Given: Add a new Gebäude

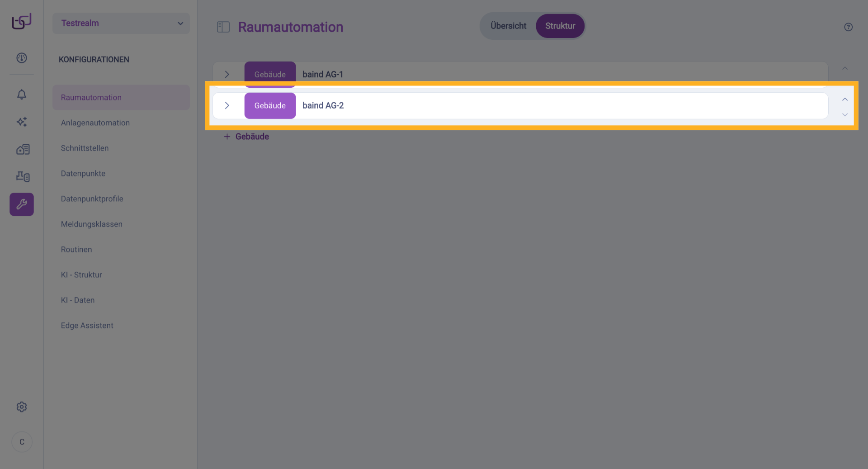Looking at the screenshot, I should 247,137.
